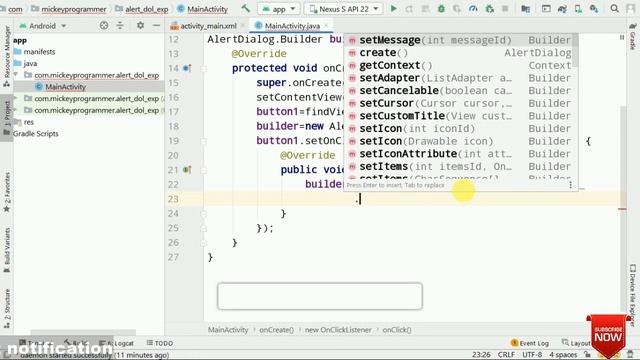Open the Android view selector dropdown
This screenshot has height=360, width=640.
[42, 26]
